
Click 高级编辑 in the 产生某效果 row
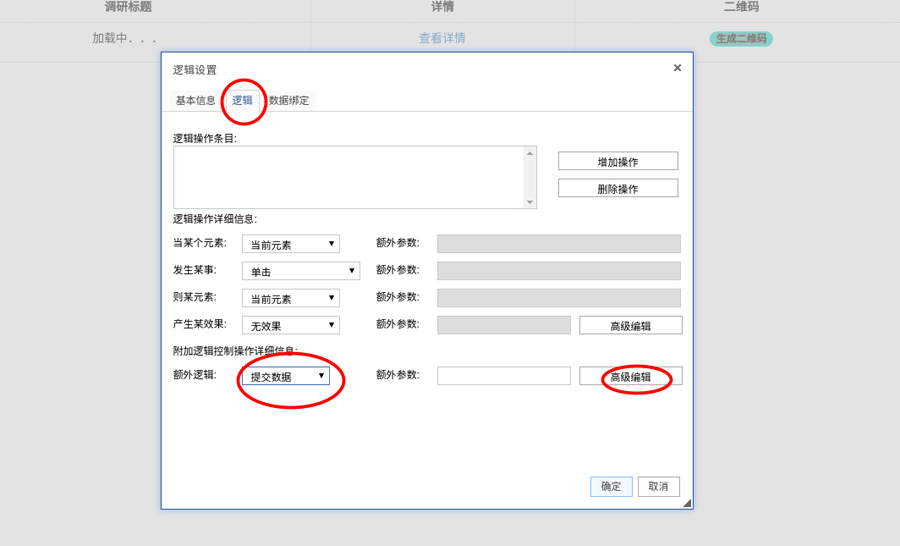[x=630, y=325]
